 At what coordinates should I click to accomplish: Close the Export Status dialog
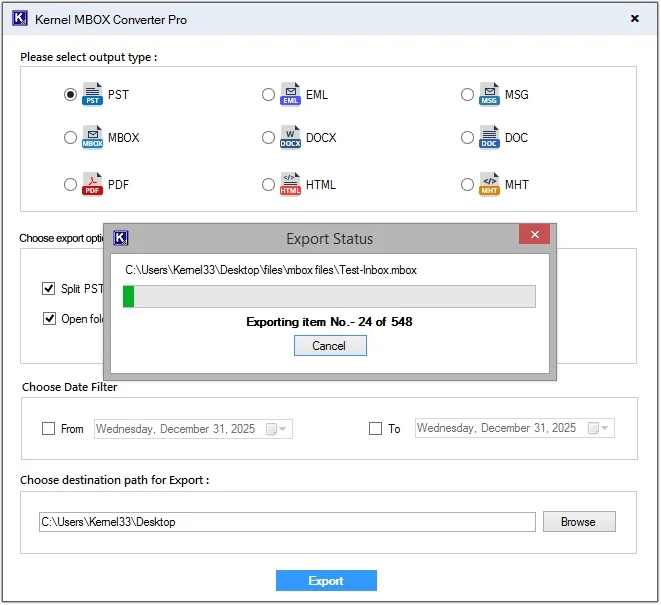pyautogui.click(x=534, y=234)
